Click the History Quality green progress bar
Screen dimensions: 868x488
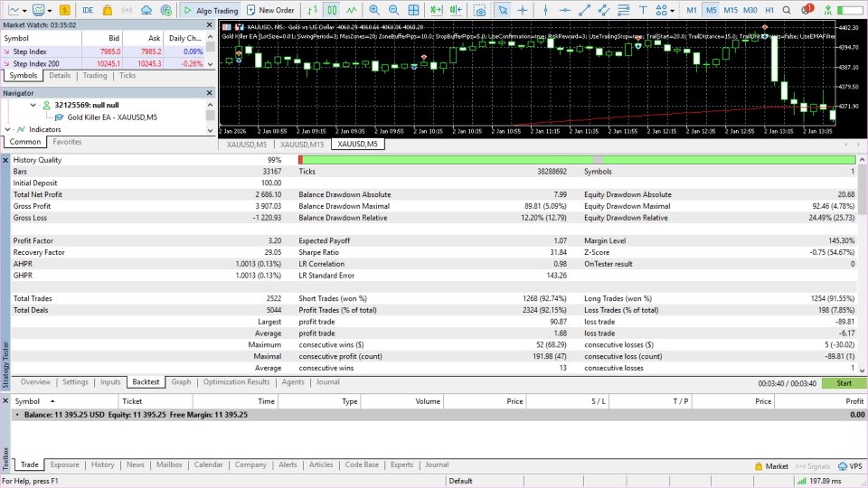tap(577, 160)
